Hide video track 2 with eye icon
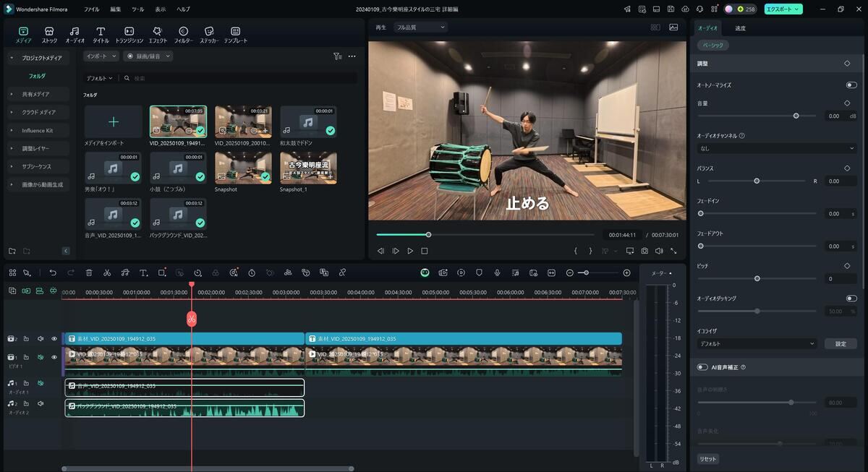Screen dimensions: 868x472 coord(54,338)
